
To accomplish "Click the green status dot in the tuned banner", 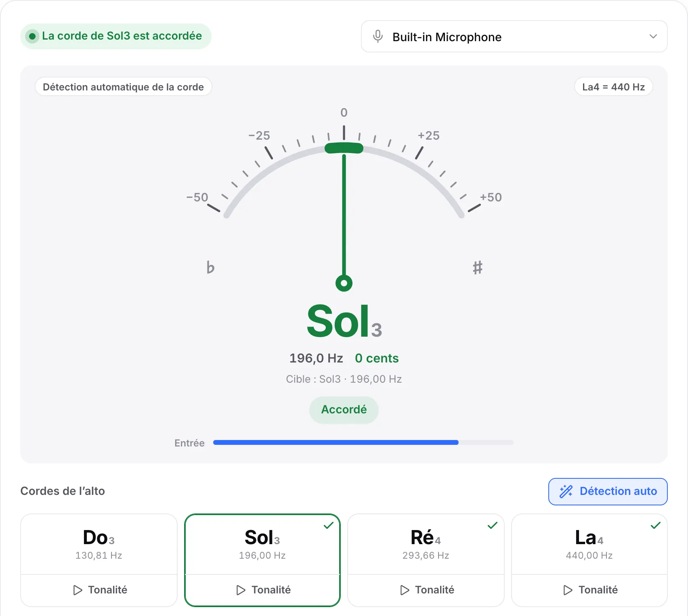I will pos(32,36).
